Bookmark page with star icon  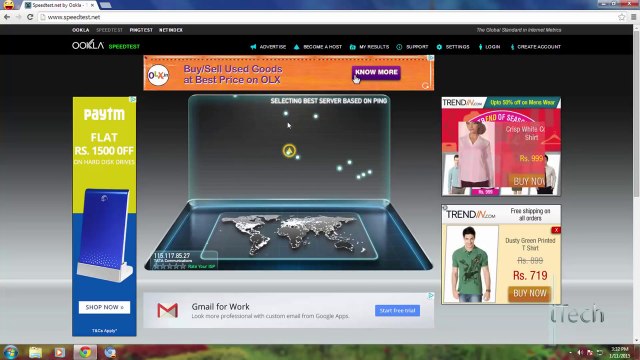click(622, 17)
